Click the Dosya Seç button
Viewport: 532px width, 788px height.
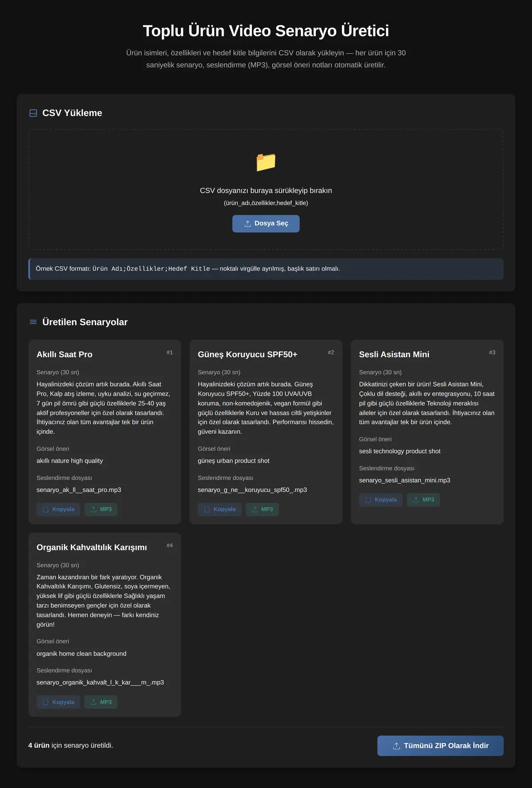click(x=266, y=223)
